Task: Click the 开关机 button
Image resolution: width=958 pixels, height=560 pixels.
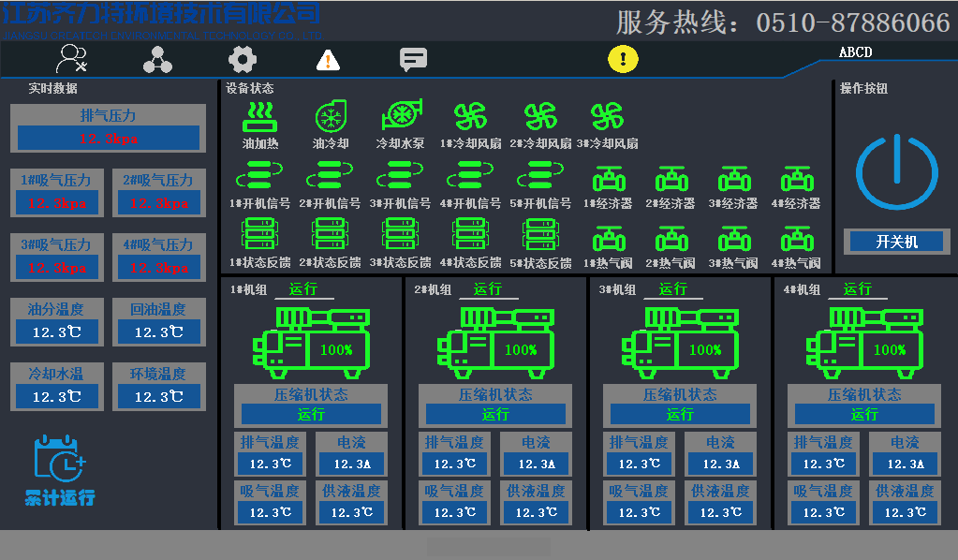Action: 896,242
